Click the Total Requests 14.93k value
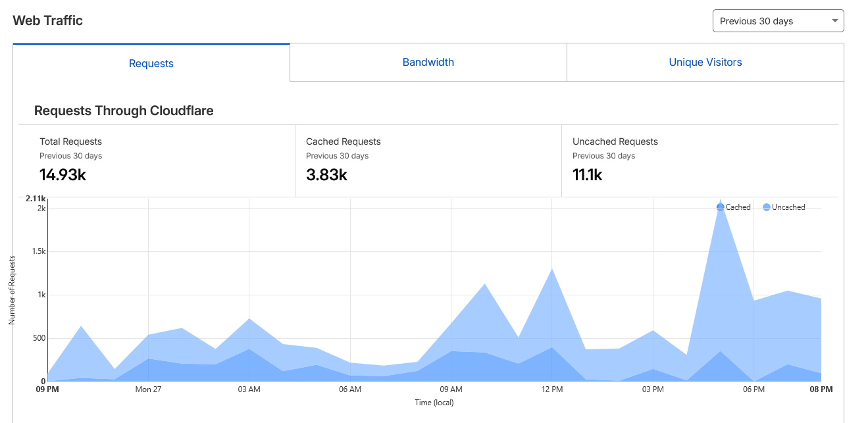 (x=63, y=174)
